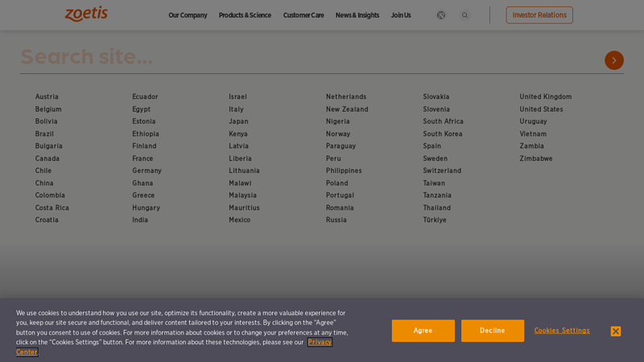Choose Lithuania
The image size is (644, 362).
pyautogui.click(x=244, y=171)
